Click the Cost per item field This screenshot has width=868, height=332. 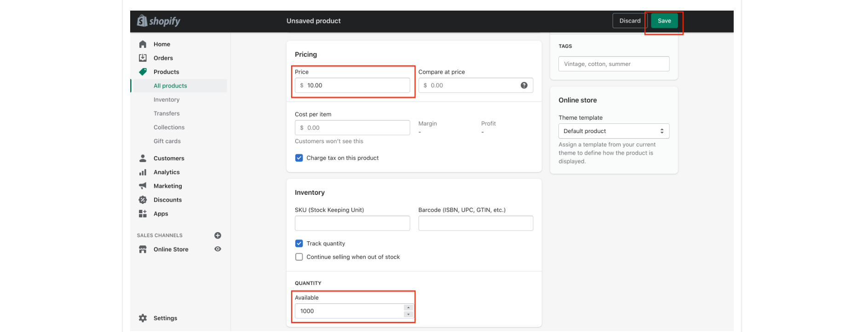tap(352, 128)
